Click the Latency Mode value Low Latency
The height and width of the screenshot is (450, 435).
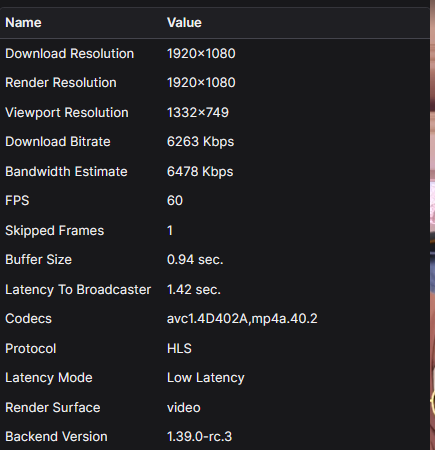point(206,378)
